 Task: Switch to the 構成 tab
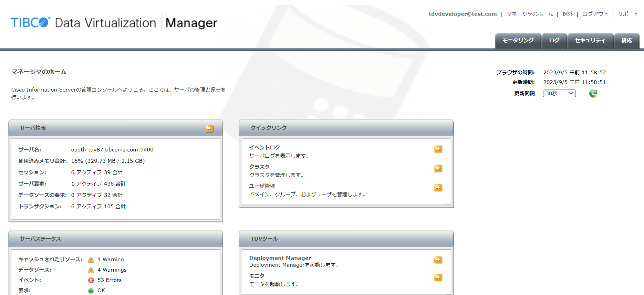click(626, 41)
